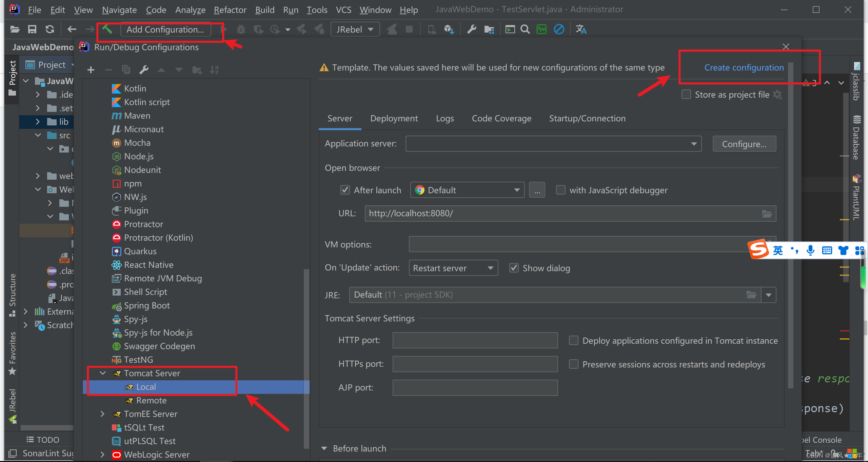Toggle Store as project file checkbox

pos(686,95)
